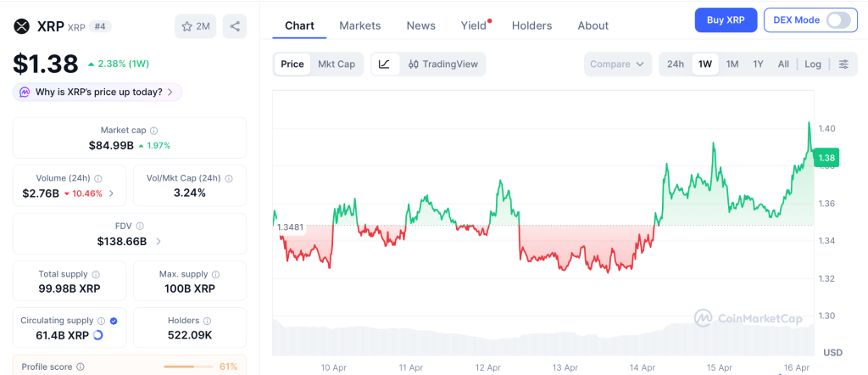Open "Why is XRP's price up today?"
This screenshot has height=375, width=868.
(97, 92)
